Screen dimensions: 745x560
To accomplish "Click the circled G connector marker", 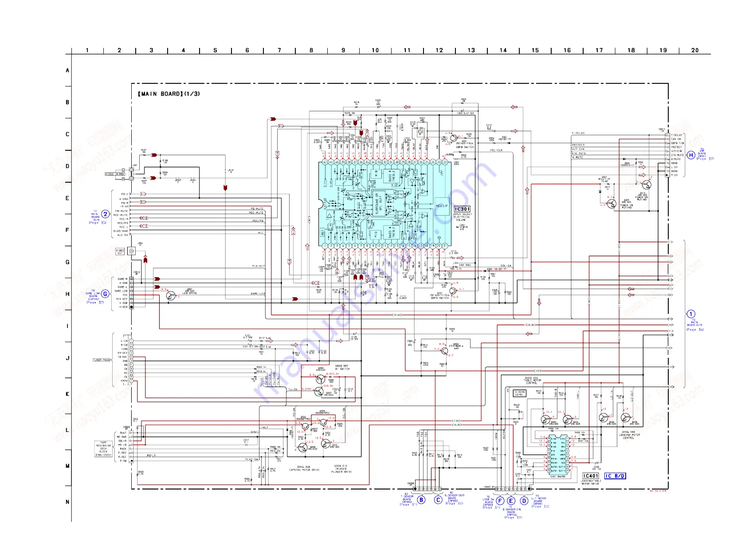I will (x=105, y=294).
